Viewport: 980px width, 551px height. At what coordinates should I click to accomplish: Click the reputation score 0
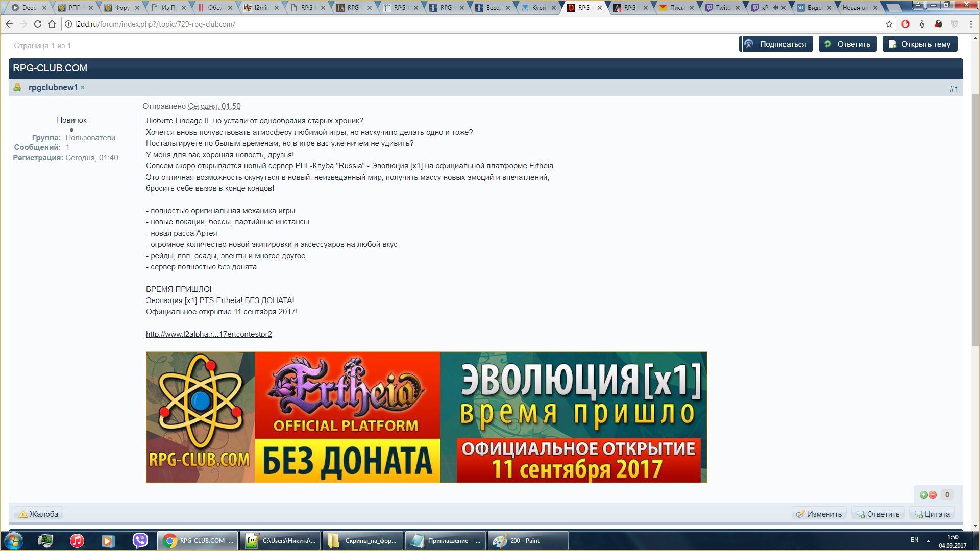pyautogui.click(x=947, y=495)
